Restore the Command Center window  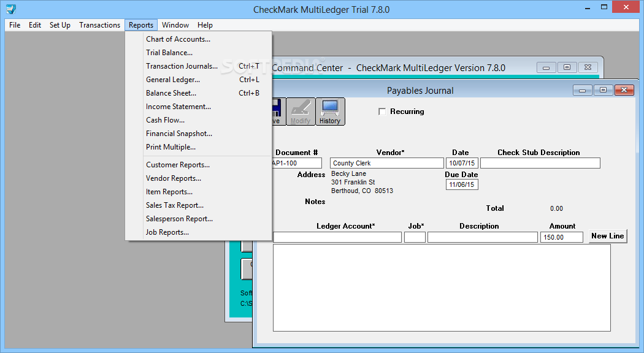coord(567,67)
